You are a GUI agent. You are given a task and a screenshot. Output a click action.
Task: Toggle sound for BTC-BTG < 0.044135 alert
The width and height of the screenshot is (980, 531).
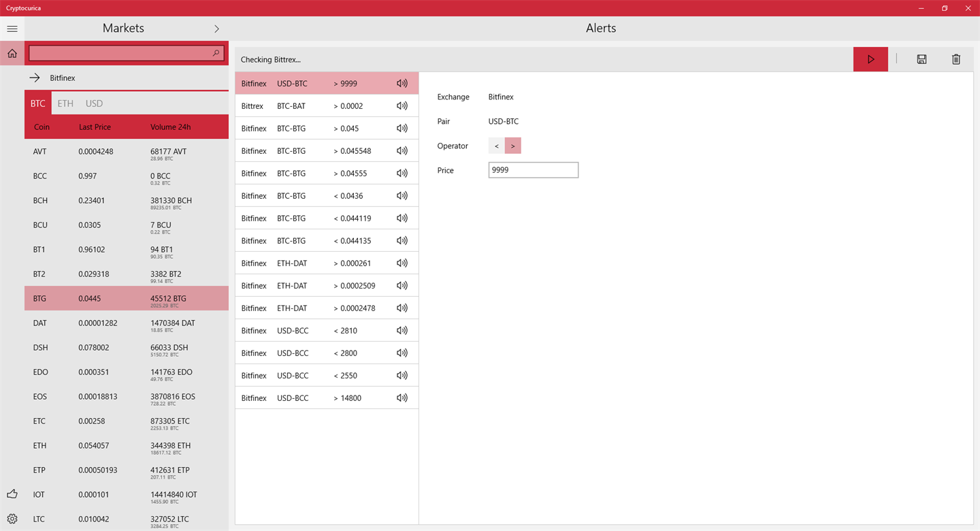click(x=402, y=240)
